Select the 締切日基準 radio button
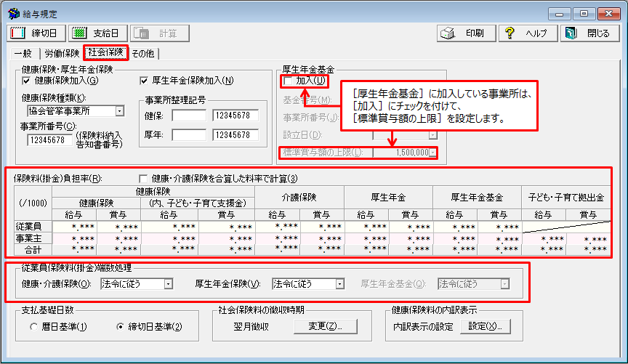This screenshot has height=364, width=628. (121, 327)
